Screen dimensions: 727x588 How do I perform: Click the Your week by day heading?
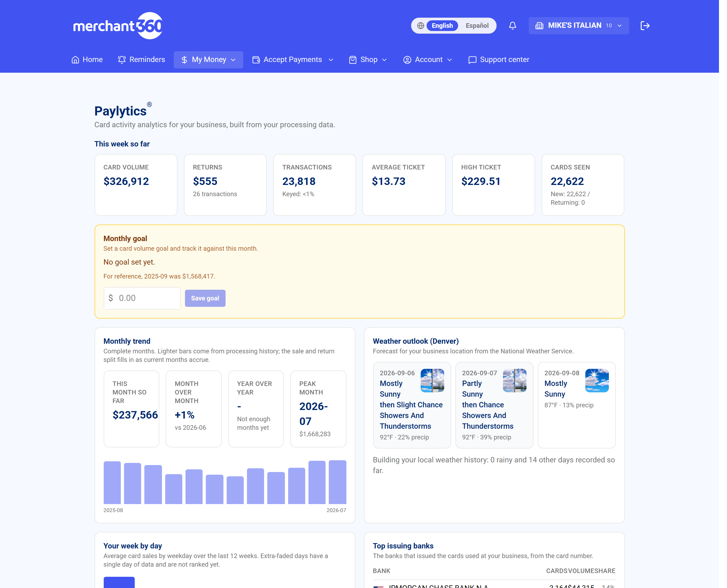pyautogui.click(x=133, y=546)
